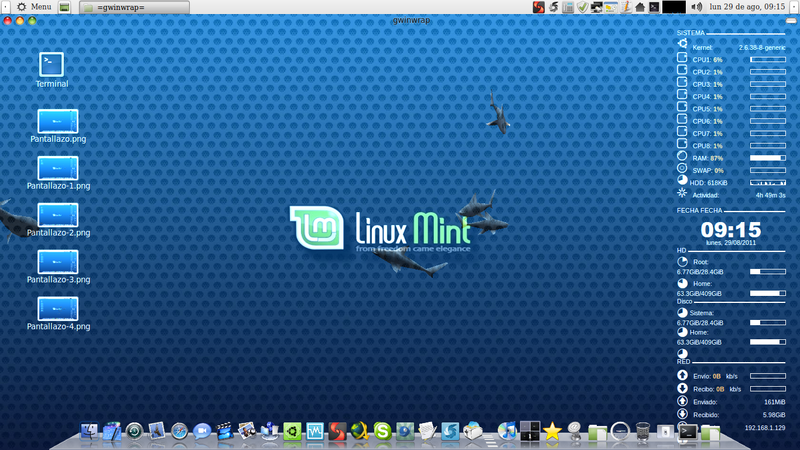Screen dimensions: 800x450
Task: Select the Pantallazo-4.png desktop file
Action: pyautogui.click(x=57, y=308)
